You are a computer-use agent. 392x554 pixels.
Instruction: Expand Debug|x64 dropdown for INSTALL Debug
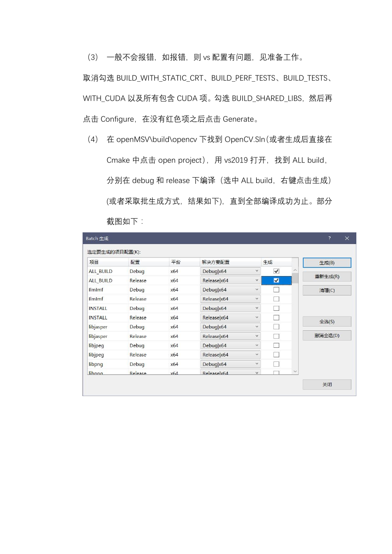(231, 309)
